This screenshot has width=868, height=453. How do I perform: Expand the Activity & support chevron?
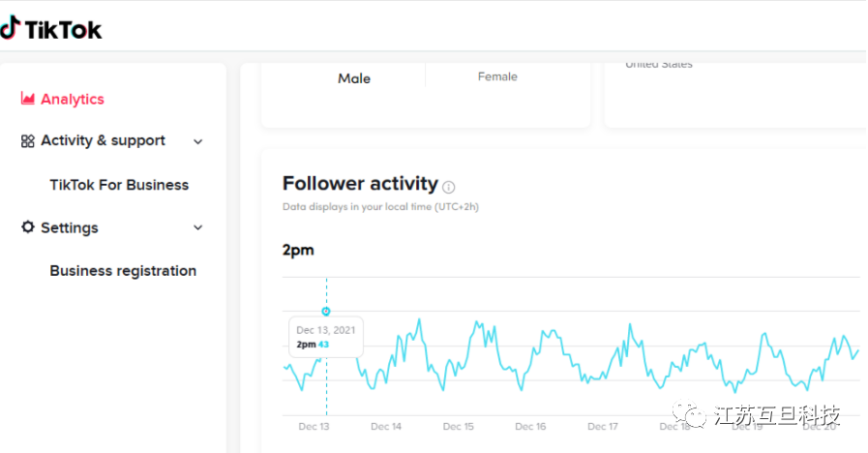pyautogui.click(x=198, y=141)
